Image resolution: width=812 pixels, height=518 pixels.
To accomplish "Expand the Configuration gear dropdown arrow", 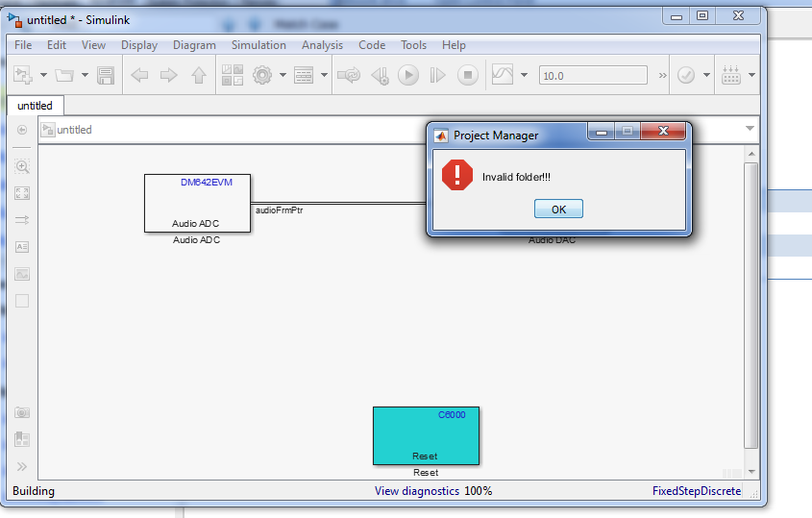I will pyautogui.click(x=283, y=75).
